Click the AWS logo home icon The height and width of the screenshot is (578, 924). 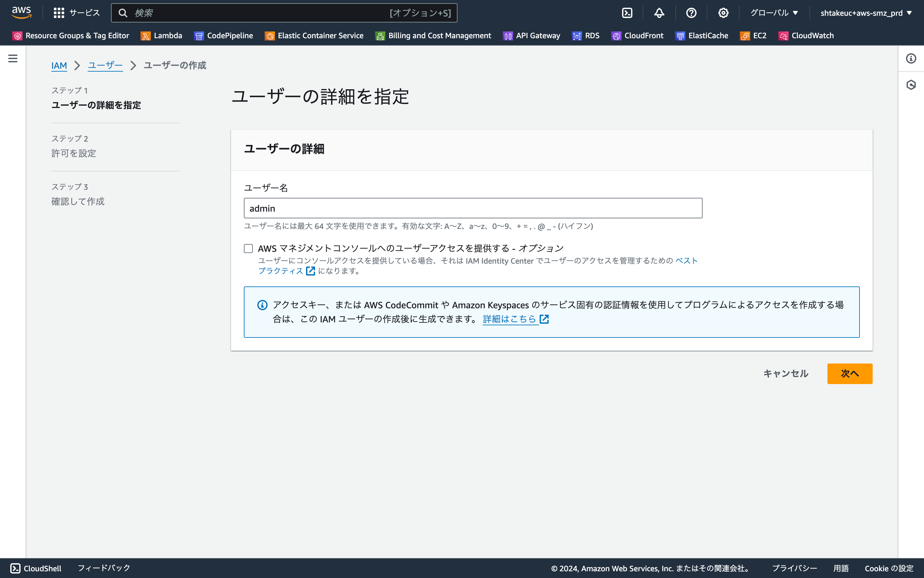[x=21, y=13]
